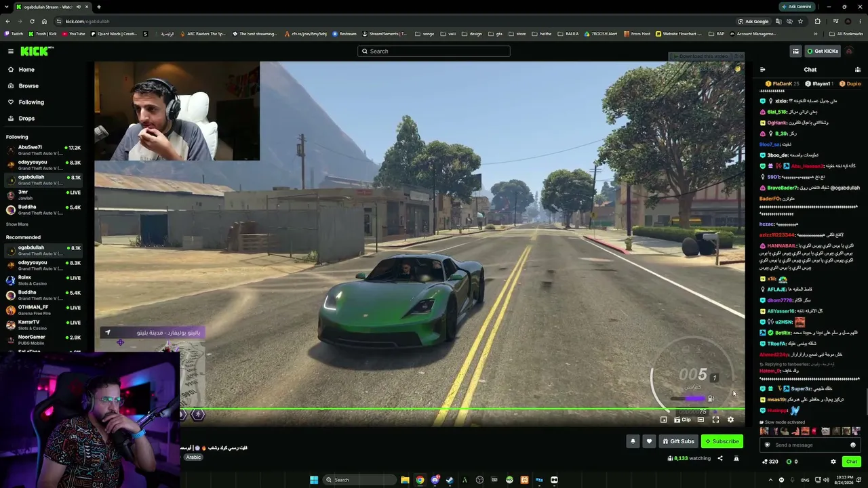This screenshot has height=488, width=868.
Task: Open the All Bookmarks folder
Action: 846,33
